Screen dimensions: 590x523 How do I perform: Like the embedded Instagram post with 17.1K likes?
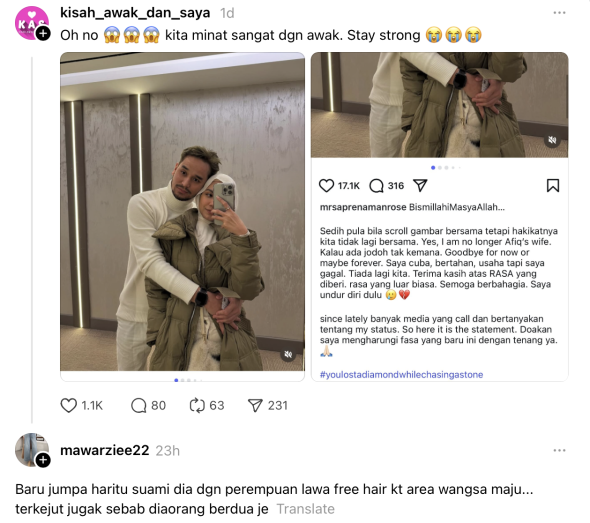[x=326, y=185]
